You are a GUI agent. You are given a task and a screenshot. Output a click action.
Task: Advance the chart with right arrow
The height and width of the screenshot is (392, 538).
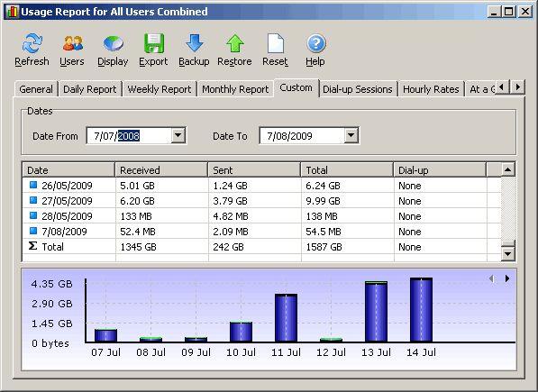507,278
